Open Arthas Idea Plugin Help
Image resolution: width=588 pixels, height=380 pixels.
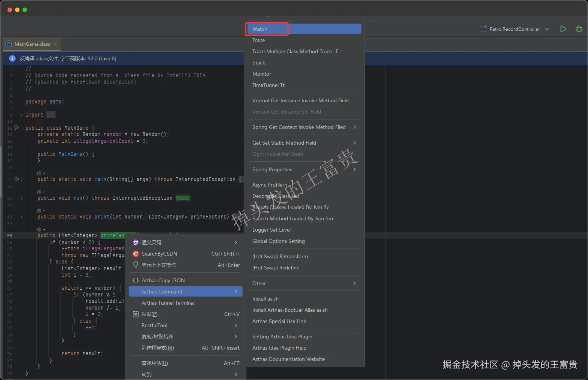[x=304, y=348]
